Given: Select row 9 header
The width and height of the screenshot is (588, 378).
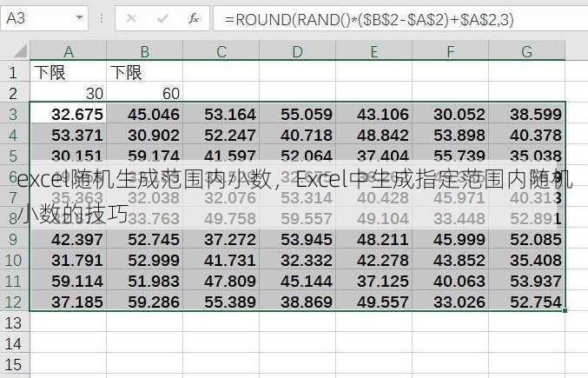Looking at the screenshot, I should (14, 239).
